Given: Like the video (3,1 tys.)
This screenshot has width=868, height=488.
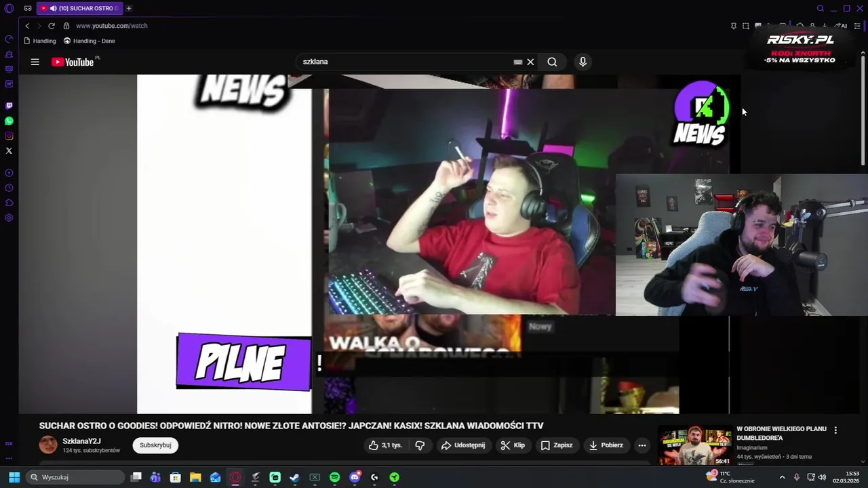Looking at the screenshot, I should (x=385, y=445).
